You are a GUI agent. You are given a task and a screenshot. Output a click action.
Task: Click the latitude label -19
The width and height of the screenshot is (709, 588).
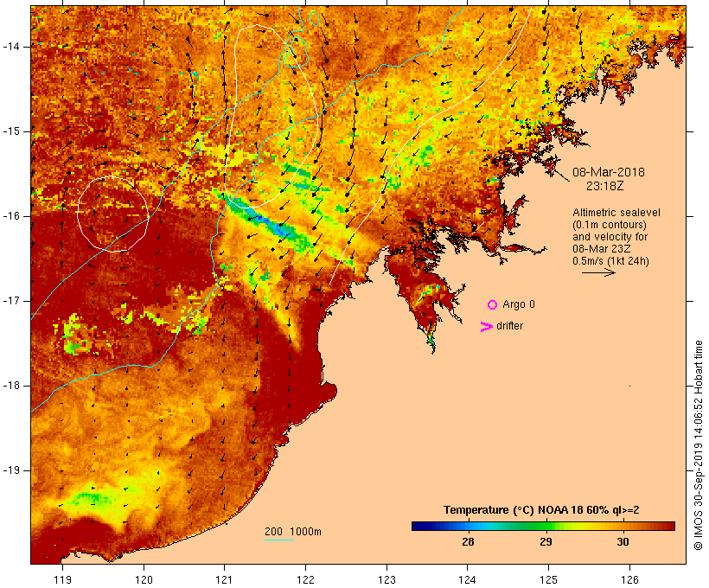point(11,470)
